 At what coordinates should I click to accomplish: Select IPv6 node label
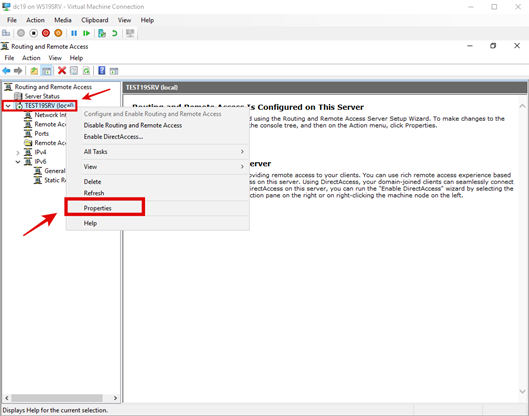40,162
